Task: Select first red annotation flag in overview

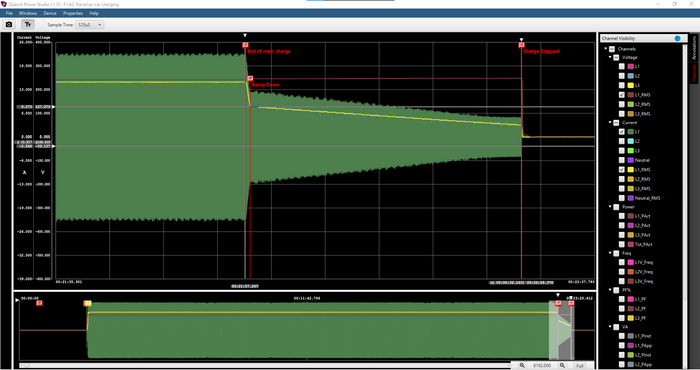Action: tap(39, 303)
